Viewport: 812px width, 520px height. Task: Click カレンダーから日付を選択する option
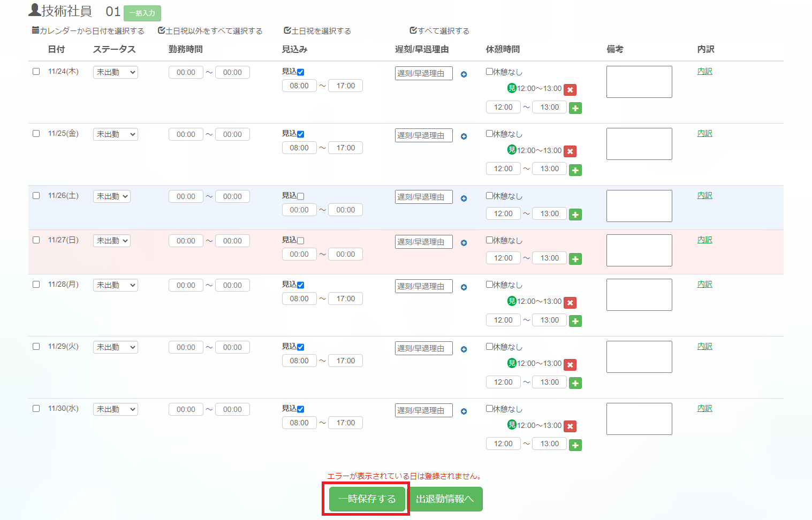(88, 31)
